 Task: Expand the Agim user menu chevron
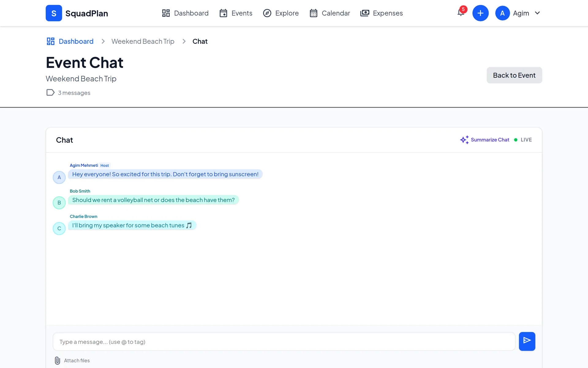point(537,13)
